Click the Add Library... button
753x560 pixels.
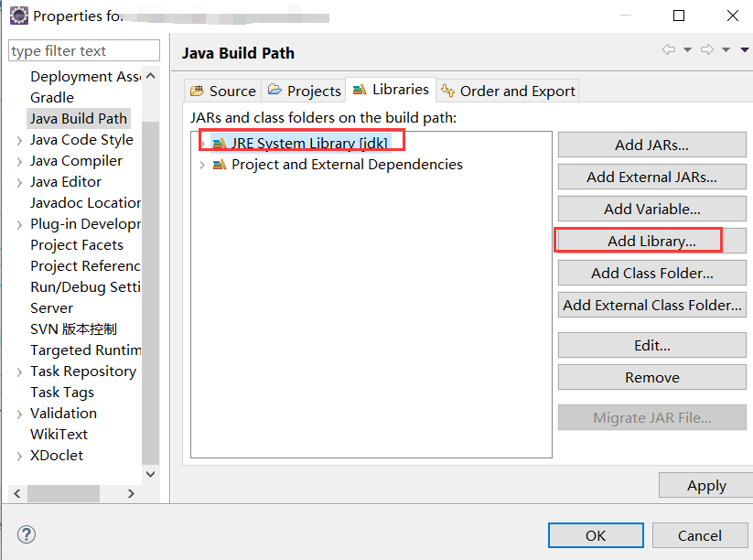coord(651,241)
